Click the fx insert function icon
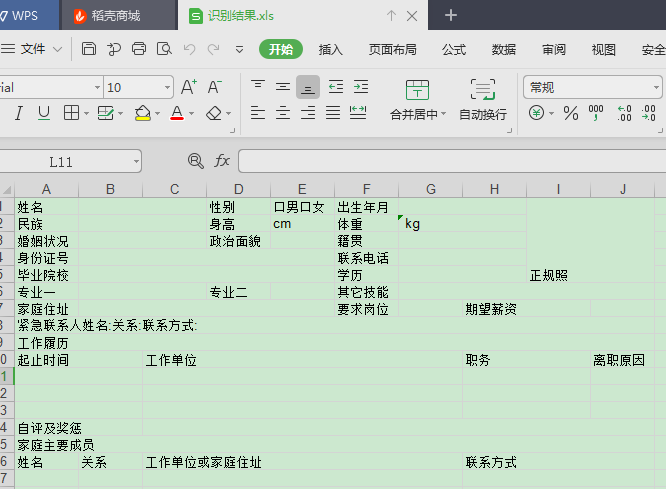666x489 pixels. pos(222,161)
